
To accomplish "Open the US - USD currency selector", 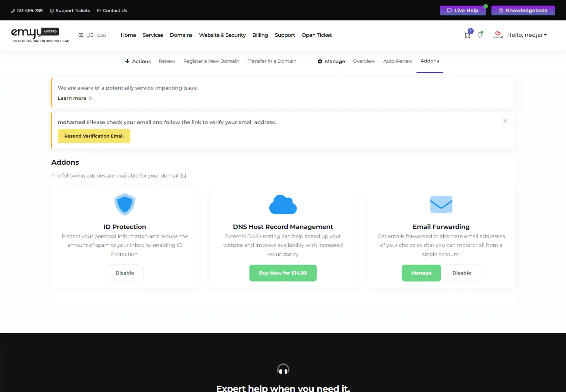I will [92, 35].
